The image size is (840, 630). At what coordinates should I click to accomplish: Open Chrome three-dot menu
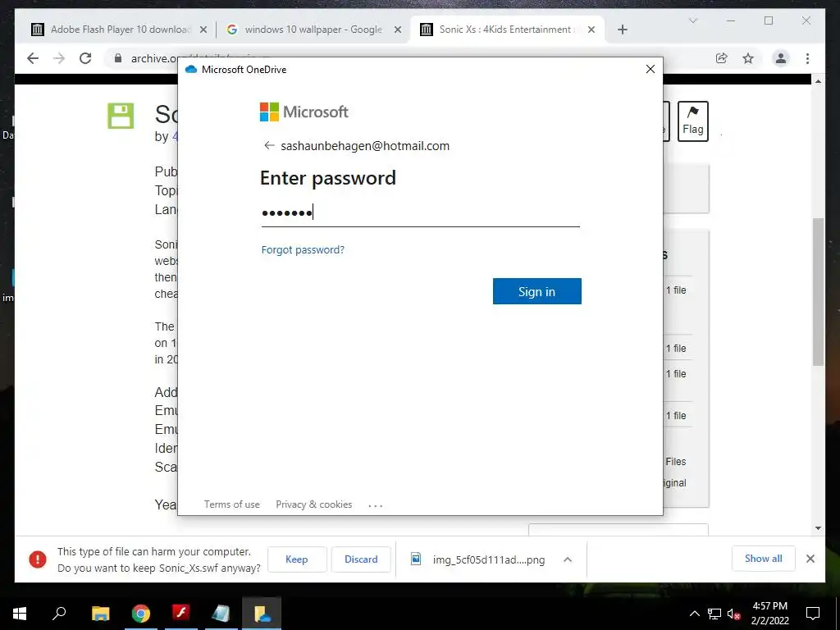coord(807,58)
